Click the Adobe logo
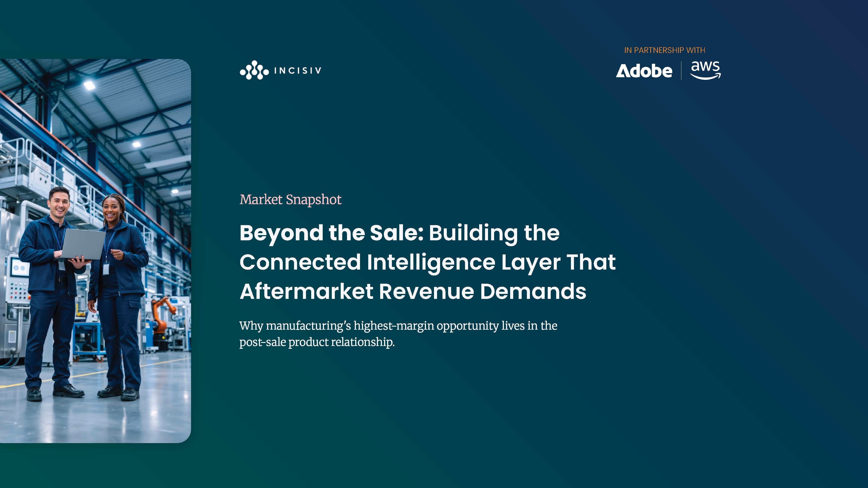 [x=644, y=71]
